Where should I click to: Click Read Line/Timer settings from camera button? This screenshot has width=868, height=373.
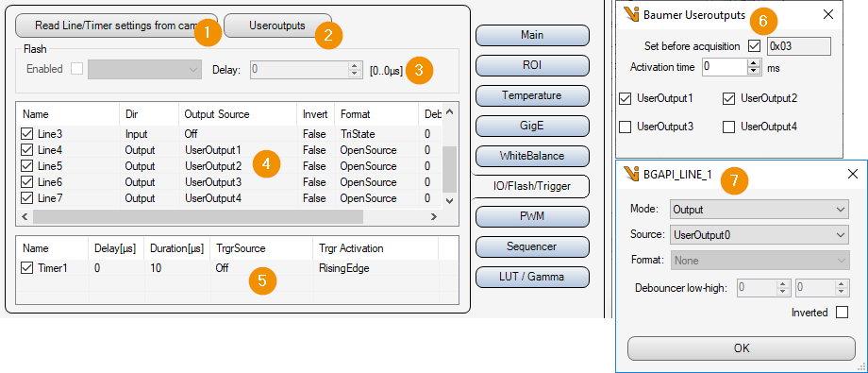(117, 25)
